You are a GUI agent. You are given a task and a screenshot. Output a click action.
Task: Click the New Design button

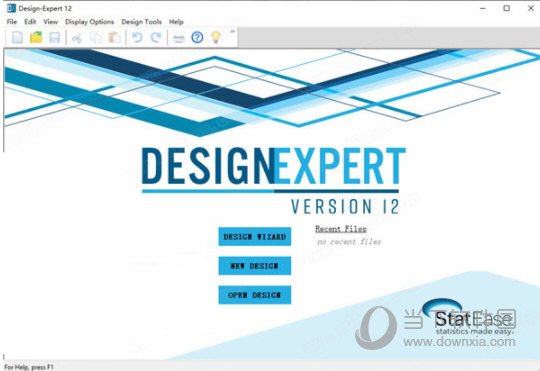[x=255, y=266]
